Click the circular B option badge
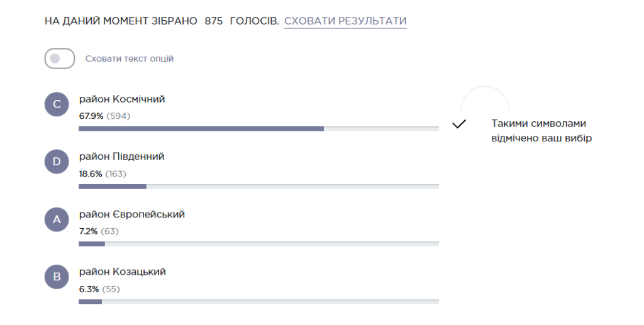The height and width of the screenshot is (325, 644). pos(57,277)
